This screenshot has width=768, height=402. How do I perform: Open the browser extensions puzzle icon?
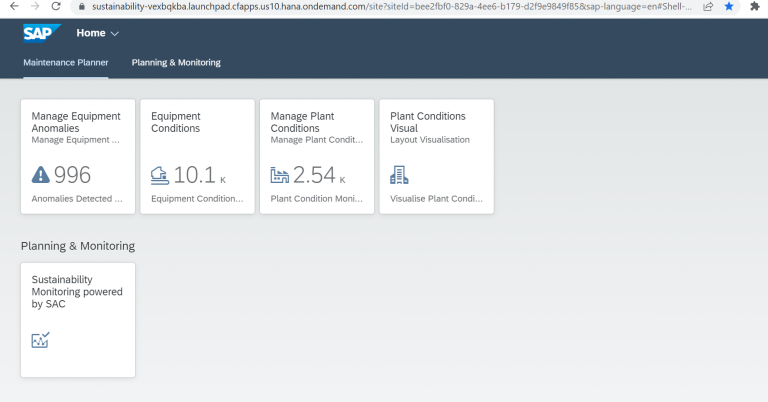[x=754, y=6]
